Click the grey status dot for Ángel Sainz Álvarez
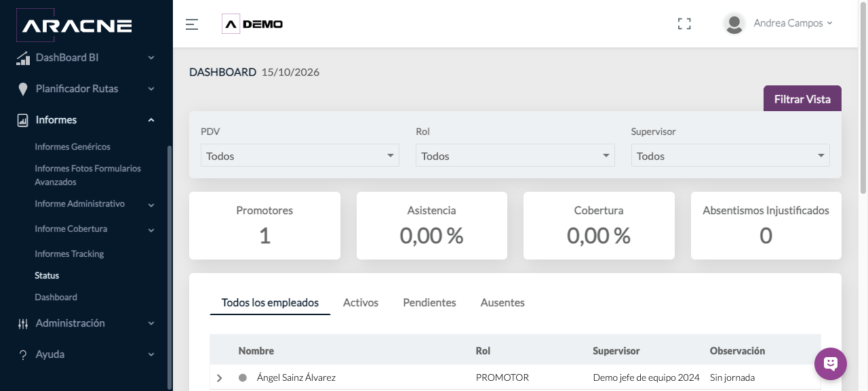 coord(243,377)
